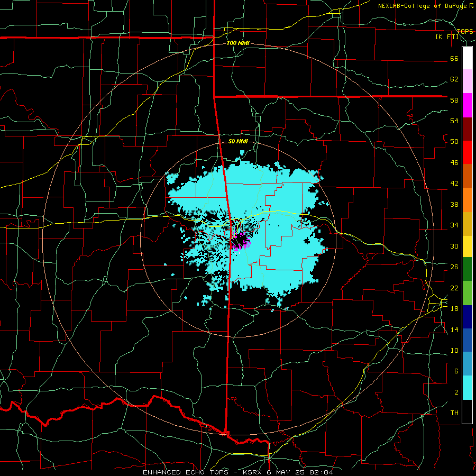Click the 'NEXLAB-College of DuPage' credit text

pyautogui.click(x=423, y=6)
